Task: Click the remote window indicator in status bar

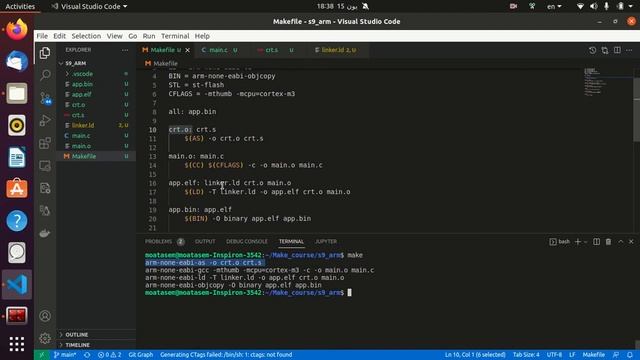Action: click(x=42, y=355)
